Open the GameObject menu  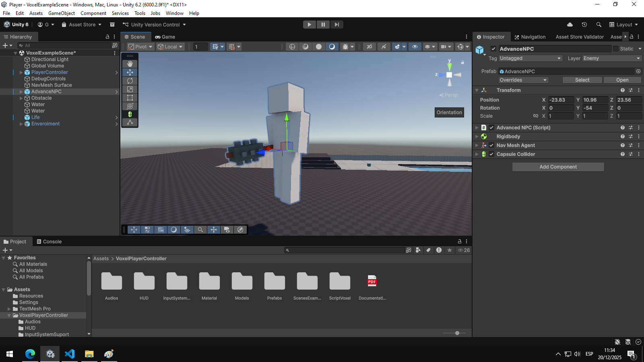pyautogui.click(x=61, y=13)
